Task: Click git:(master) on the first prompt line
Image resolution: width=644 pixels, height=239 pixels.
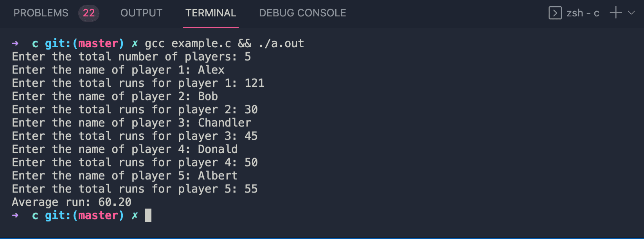Action: 84,43
